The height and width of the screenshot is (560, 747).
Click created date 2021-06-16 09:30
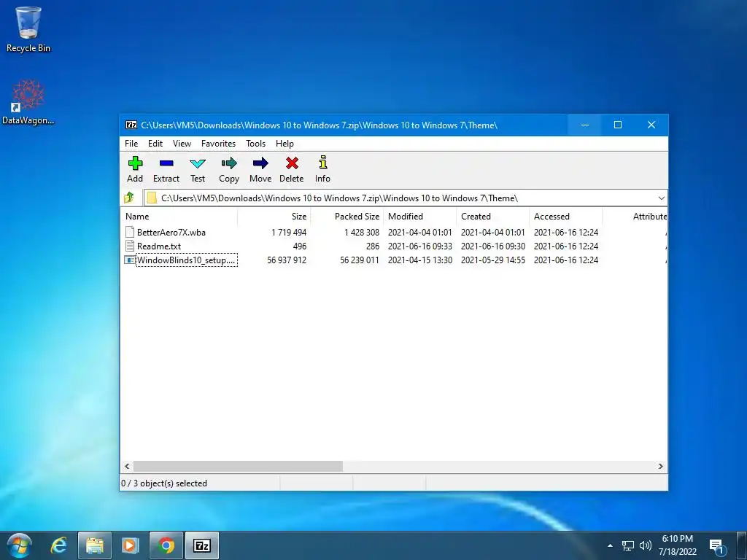coord(493,246)
